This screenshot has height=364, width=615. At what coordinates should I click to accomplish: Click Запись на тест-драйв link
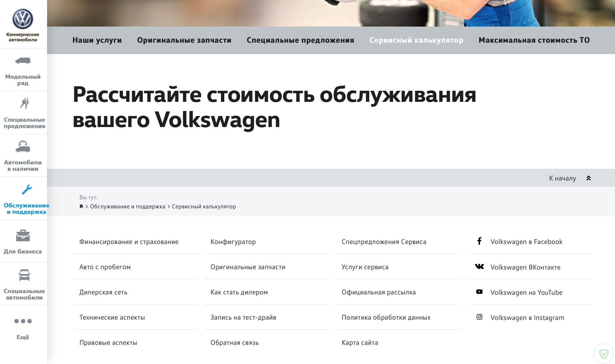pos(243,317)
